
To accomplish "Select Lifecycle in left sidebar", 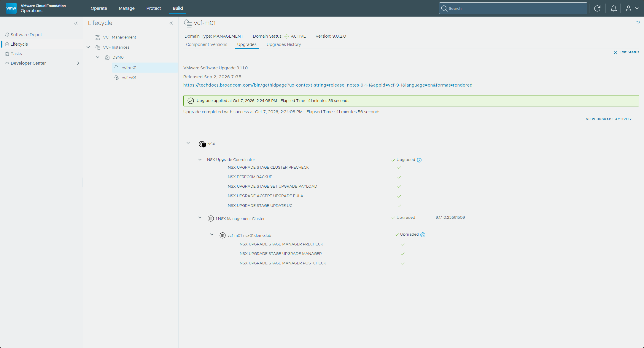I will click(x=19, y=44).
